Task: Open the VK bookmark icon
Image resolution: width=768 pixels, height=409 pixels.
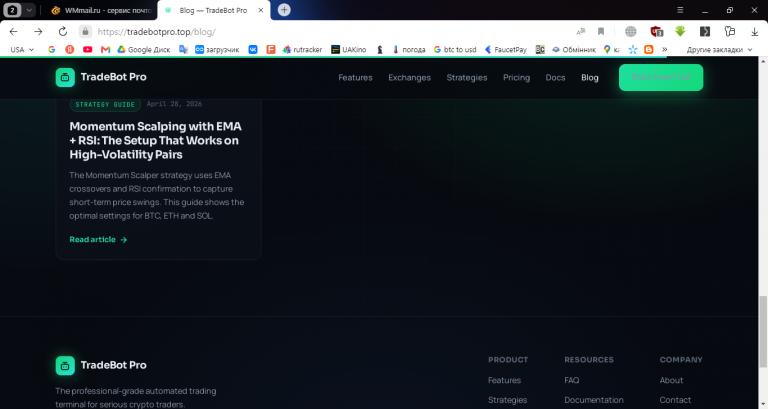Action: (x=253, y=49)
